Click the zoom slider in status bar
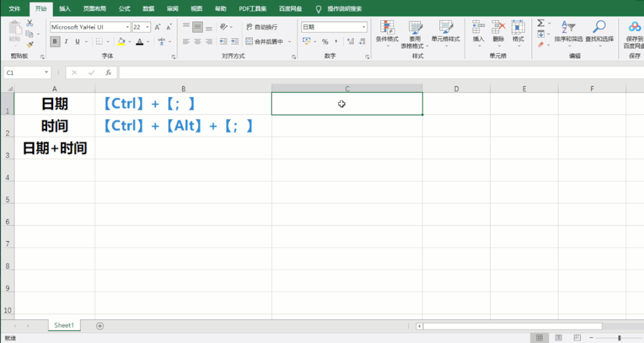The width and height of the screenshot is (644, 343). pos(619,338)
